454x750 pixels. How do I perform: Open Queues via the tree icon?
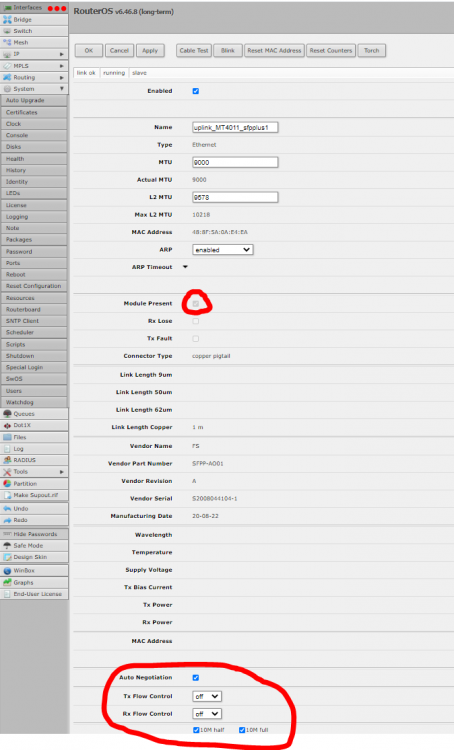[7, 414]
